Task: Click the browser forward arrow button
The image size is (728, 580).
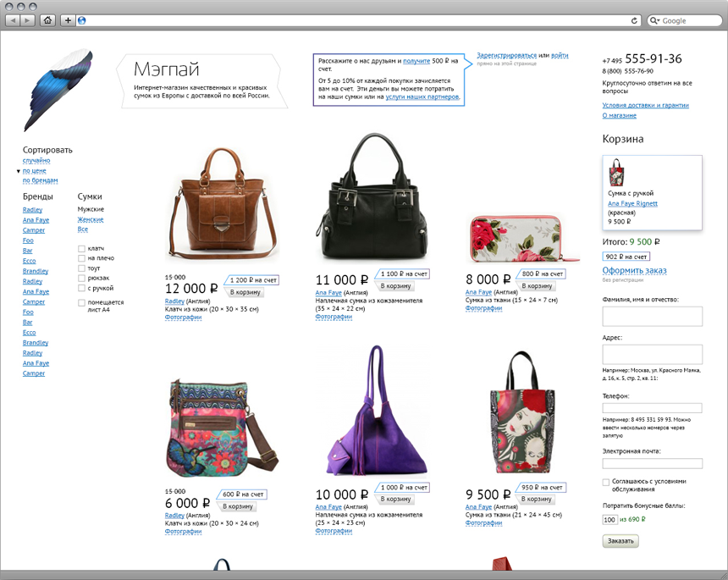Action: tap(27, 20)
